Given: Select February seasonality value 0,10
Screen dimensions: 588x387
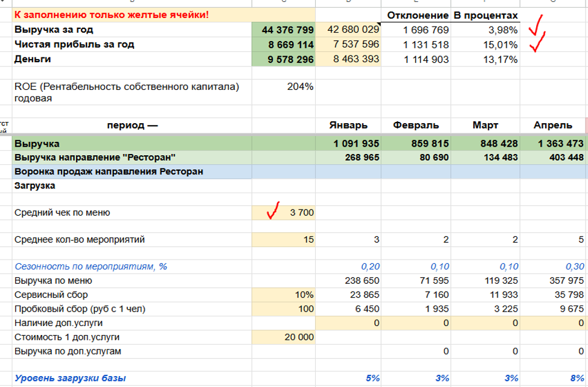Looking at the screenshot, I should (417, 266).
